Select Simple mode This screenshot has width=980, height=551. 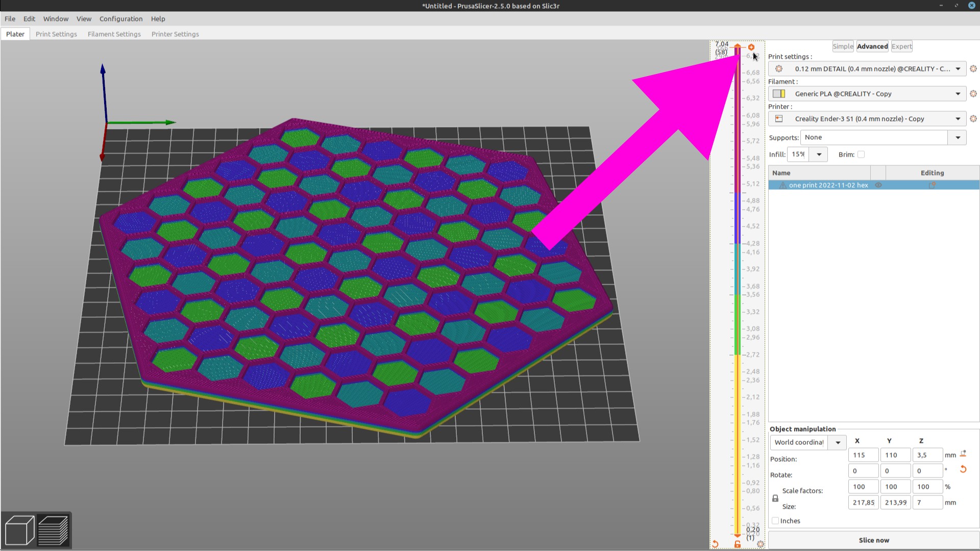pyautogui.click(x=843, y=46)
